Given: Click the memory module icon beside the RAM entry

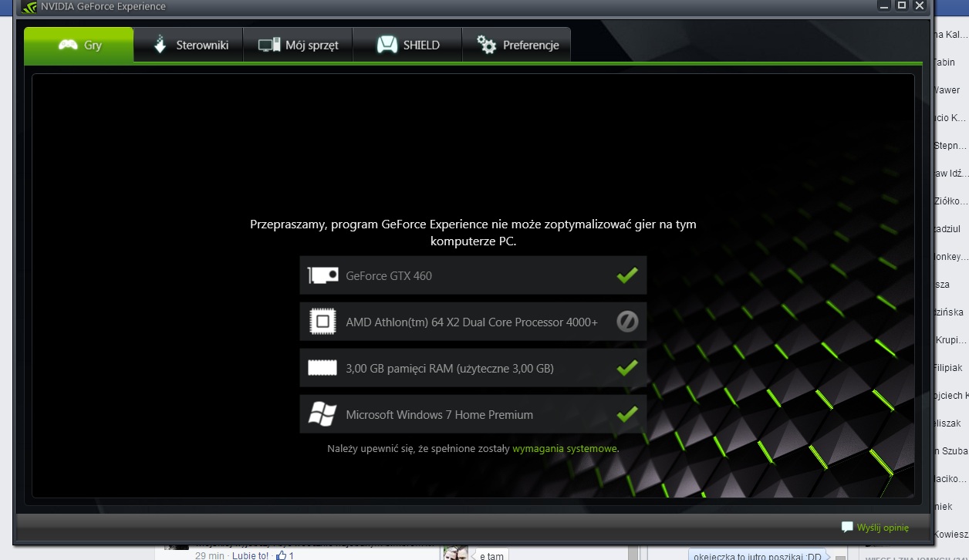Looking at the screenshot, I should pyautogui.click(x=322, y=368).
